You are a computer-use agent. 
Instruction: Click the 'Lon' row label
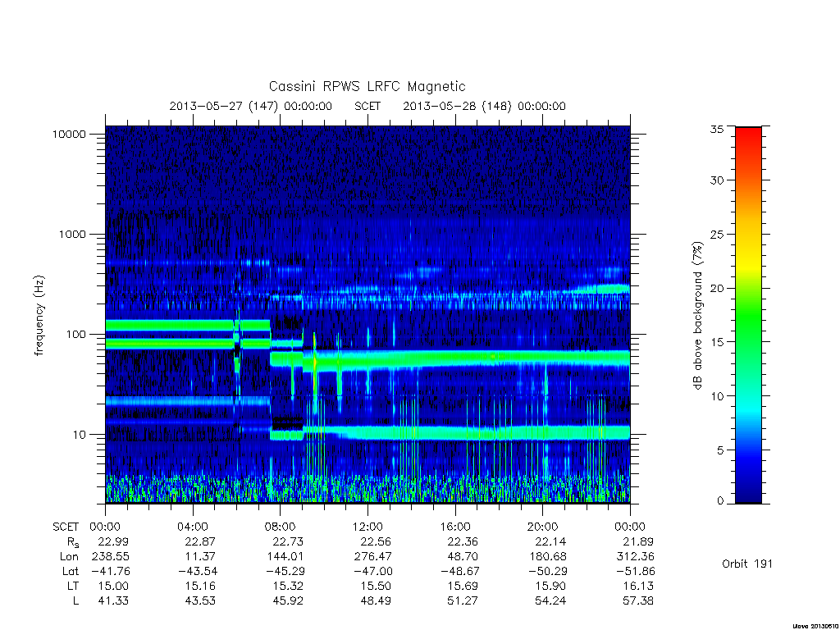(x=69, y=557)
